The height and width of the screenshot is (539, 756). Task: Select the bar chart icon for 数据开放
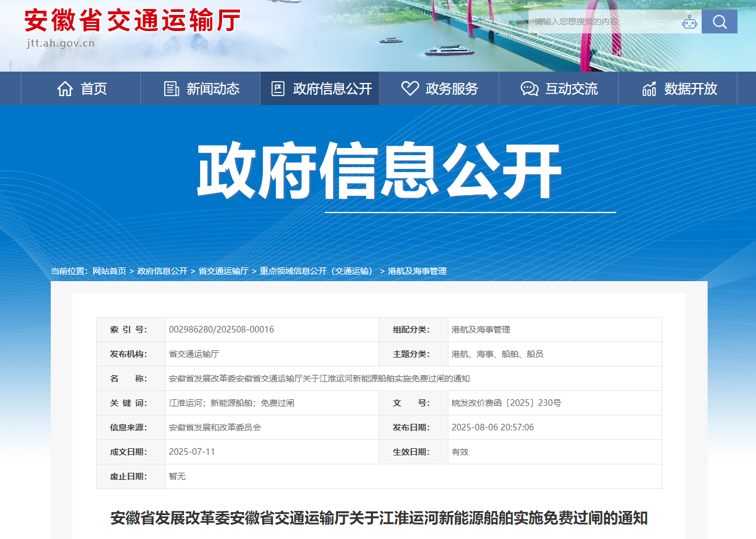pyautogui.click(x=649, y=88)
